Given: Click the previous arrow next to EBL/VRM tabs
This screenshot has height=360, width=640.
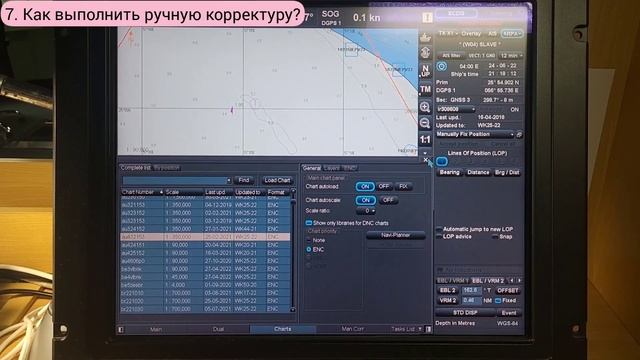Looking at the screenshot, I should (x=512, y=280).
